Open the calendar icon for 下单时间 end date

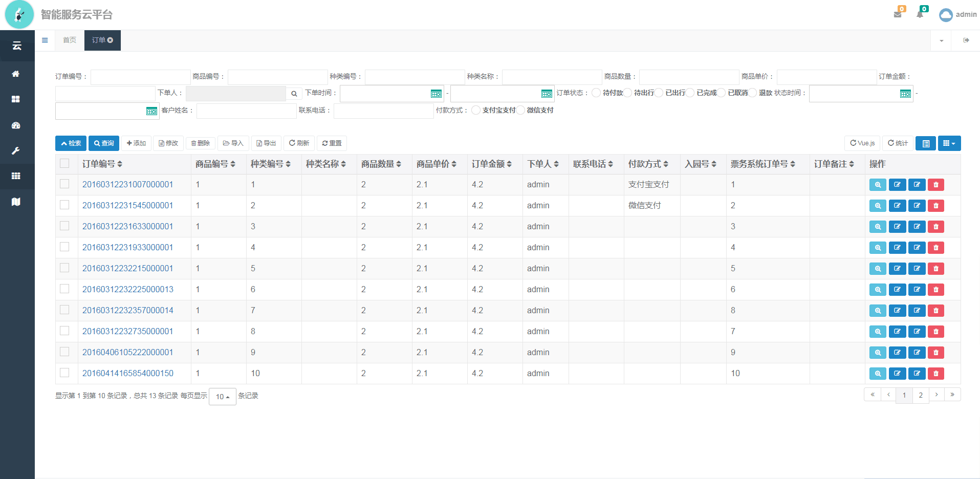tap(547, 94)
